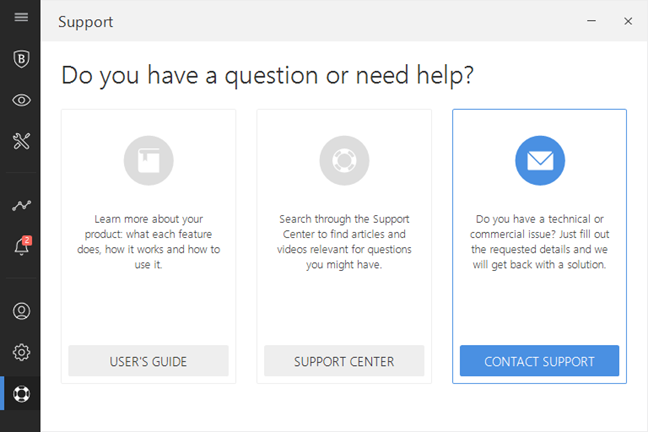Screen dimensions: 648x432
Task: Select the Support Center card description text
Action: click(344, 242)
